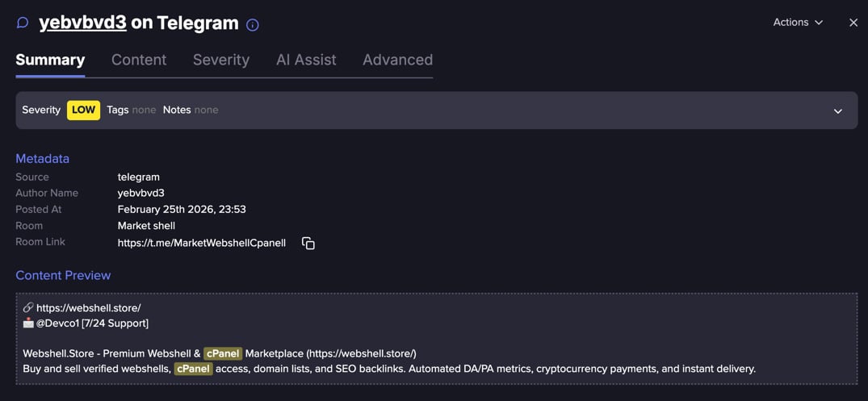Image resolution: width=868 pixels, height=401 pixels.
Task: Click the inbox emoji before @Devco1
Action: tap(28, 323)
